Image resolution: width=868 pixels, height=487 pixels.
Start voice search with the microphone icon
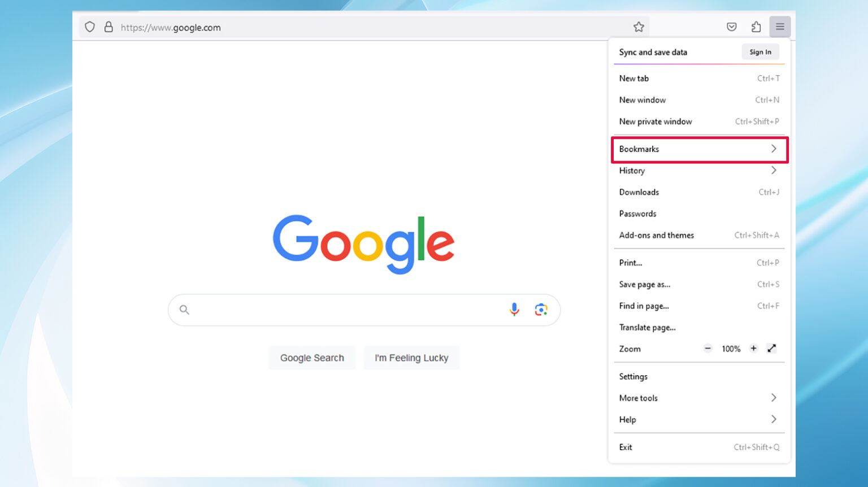pyautogui.click(x=514, y=310)
